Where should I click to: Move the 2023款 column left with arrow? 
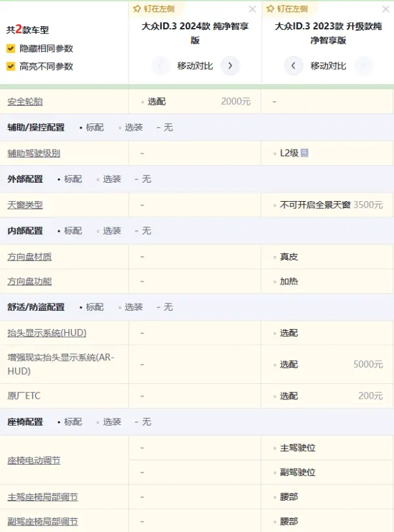pos(294,65)
